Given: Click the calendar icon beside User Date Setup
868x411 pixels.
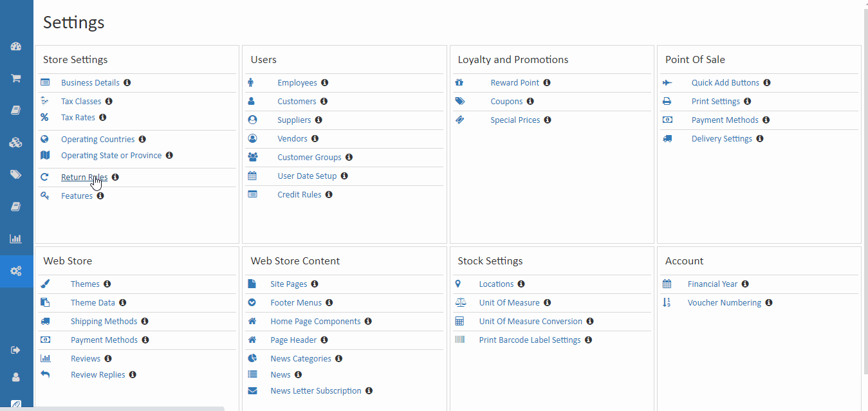Looking at the screenshot, I should [253, 176].
